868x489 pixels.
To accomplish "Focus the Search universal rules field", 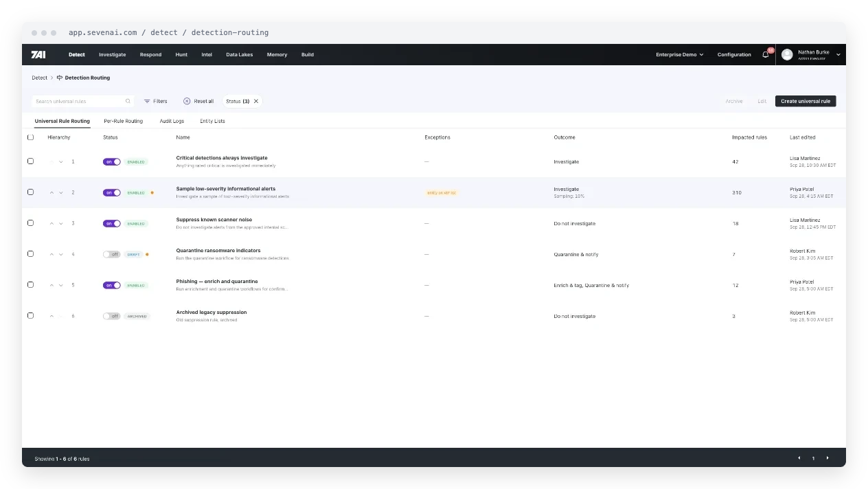I will [82, 101].
